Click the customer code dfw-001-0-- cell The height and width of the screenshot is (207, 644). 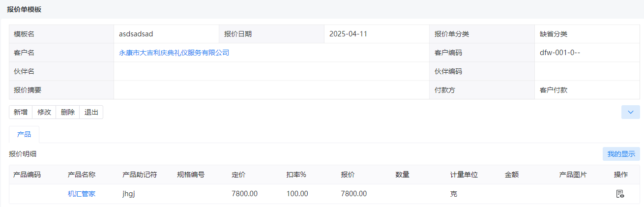[587, 53]
